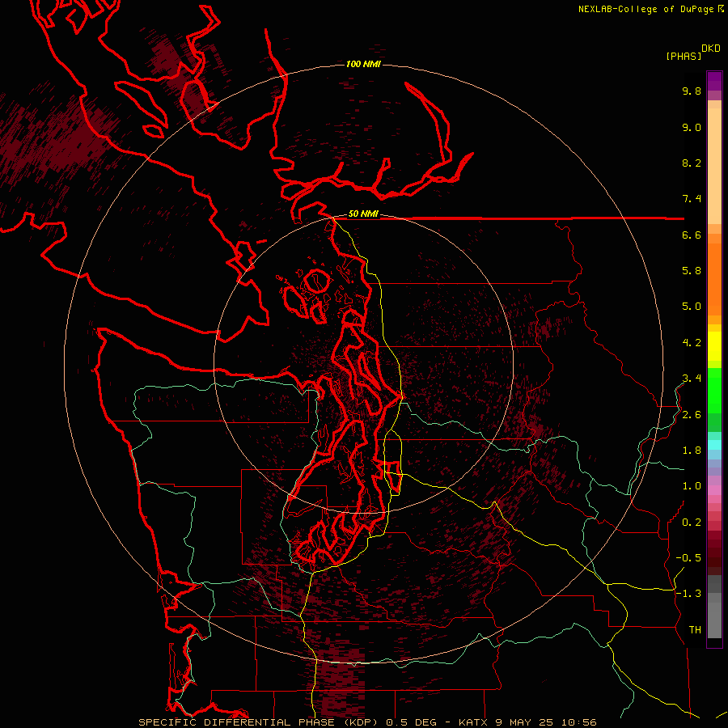The image size is (728, 728).
Task: Click the 1.0 scale value
Action: (x=692, y=486)
